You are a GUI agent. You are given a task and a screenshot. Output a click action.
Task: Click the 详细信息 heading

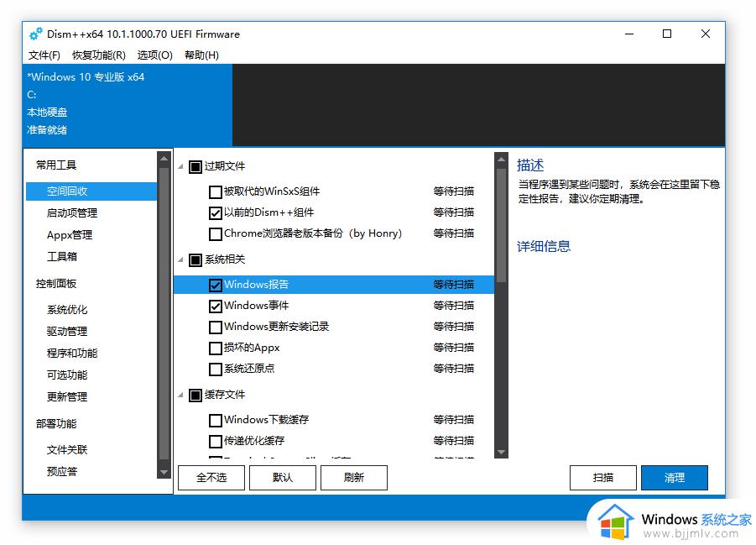pyautogui.click(x=544, y=246)
